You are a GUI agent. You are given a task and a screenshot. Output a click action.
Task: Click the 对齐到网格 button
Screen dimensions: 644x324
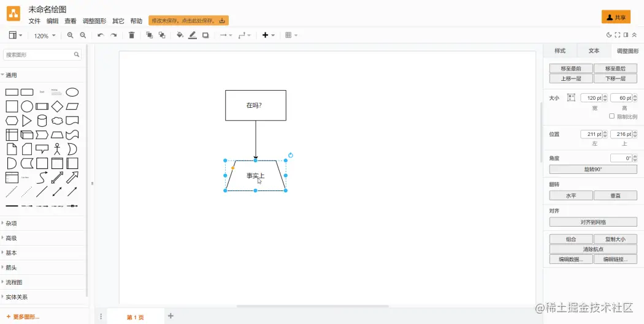[593, 222]
